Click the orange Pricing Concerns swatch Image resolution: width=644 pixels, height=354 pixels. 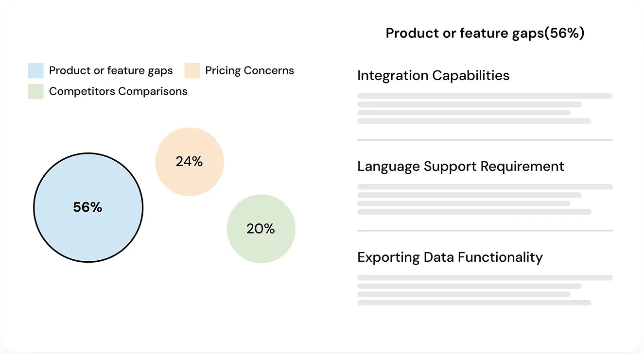pos(192,71)
